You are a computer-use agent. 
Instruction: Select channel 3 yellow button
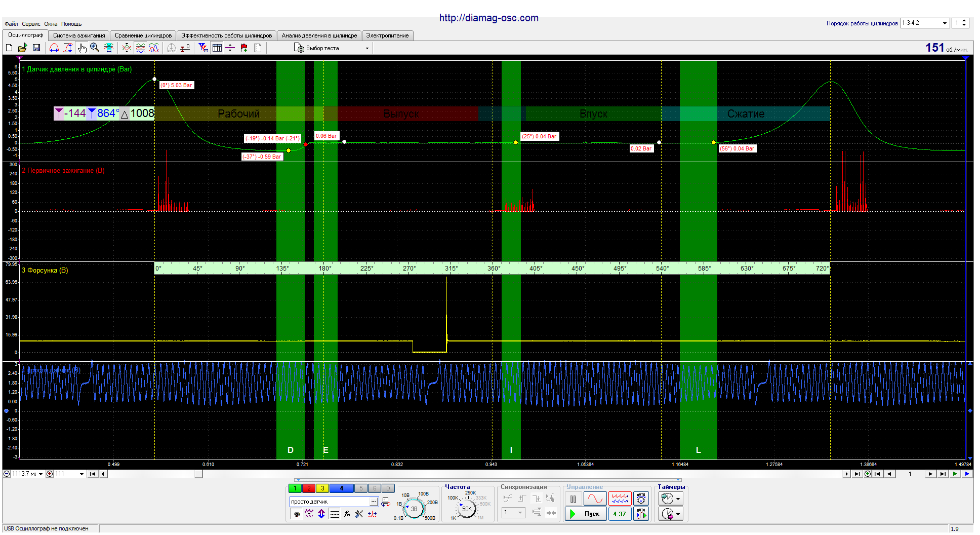322,488
